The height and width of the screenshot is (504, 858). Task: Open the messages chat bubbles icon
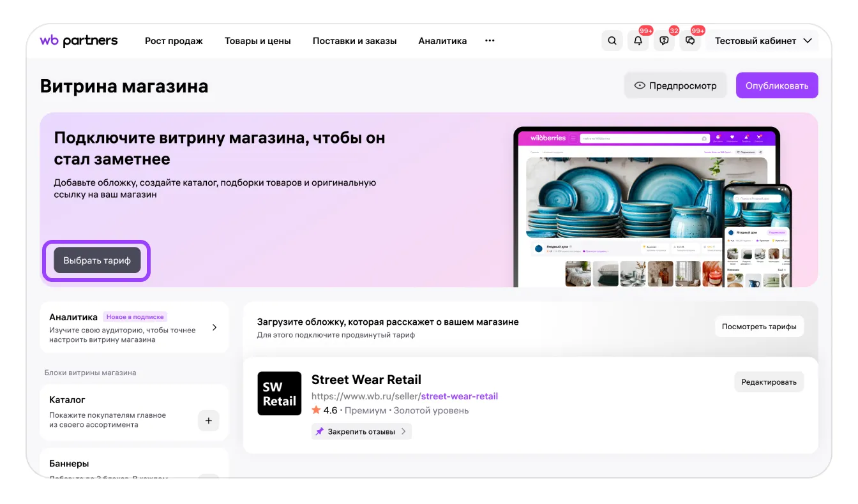click(690, 41)
